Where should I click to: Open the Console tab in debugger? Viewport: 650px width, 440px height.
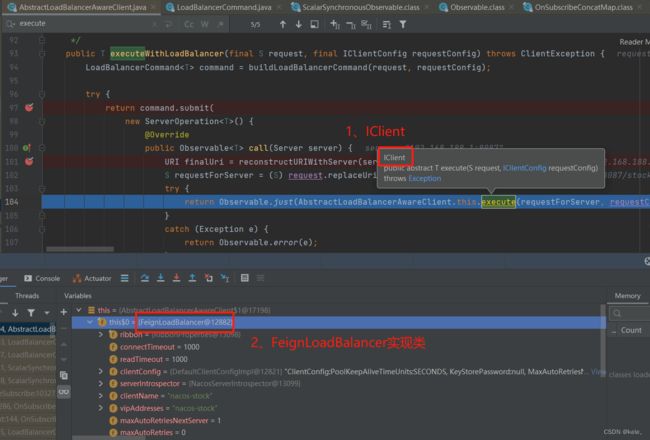click(x=42, y=278)
